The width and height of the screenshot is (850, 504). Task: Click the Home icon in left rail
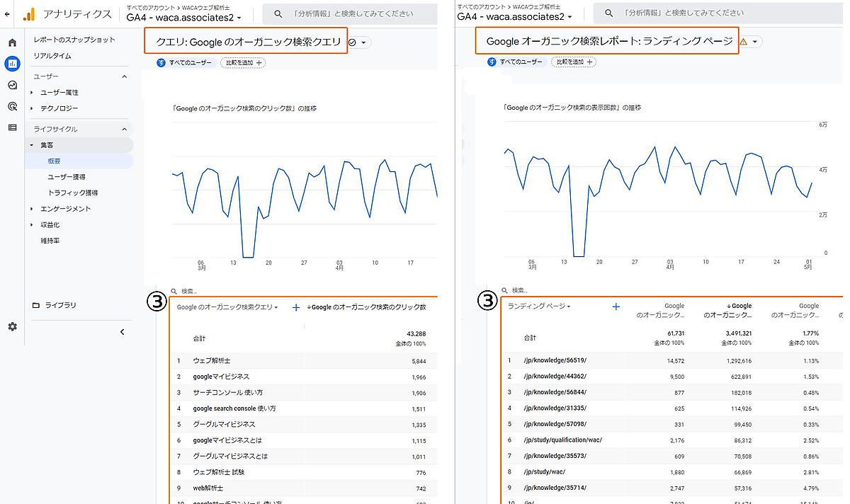[x=12, y=43]
